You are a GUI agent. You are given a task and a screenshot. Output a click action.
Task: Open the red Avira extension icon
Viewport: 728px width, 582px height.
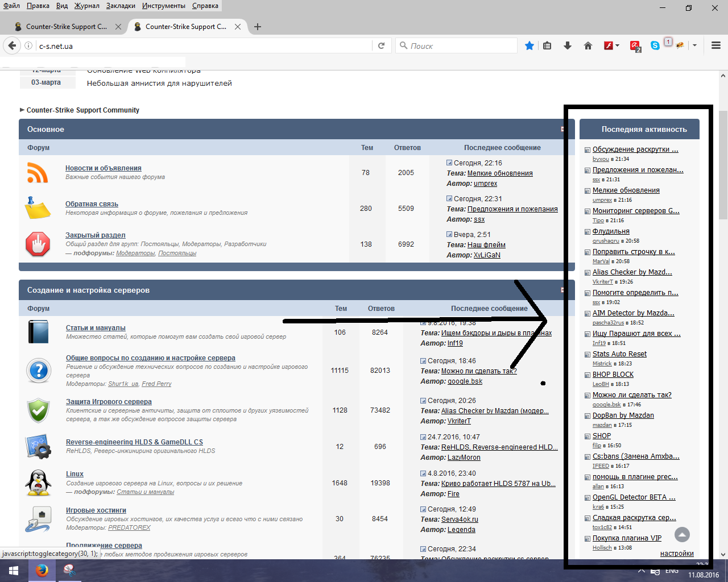(x=635, y=46)
